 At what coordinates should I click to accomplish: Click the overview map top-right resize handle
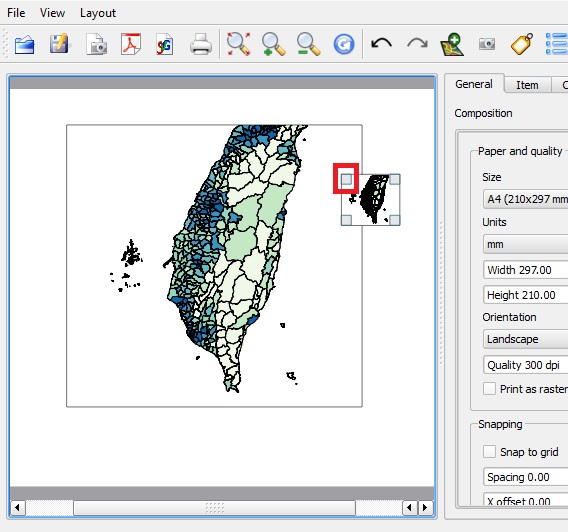coord(395,179)
